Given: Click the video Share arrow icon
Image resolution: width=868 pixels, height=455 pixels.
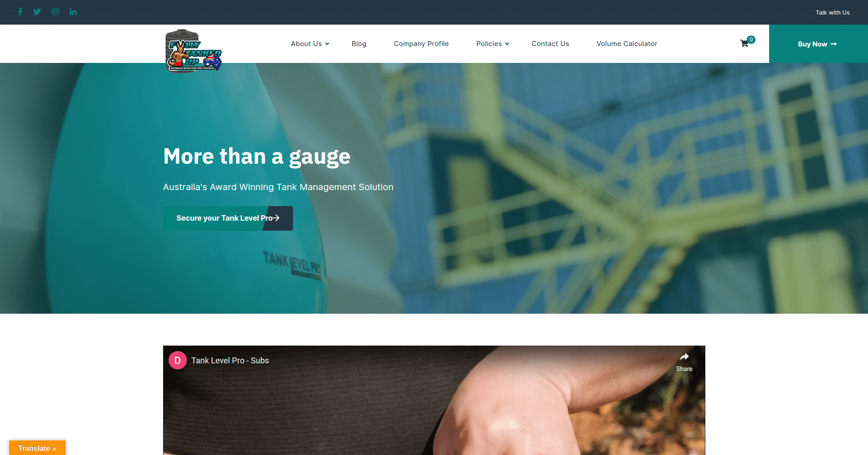Looking at the screenshot, I should coord(684,357).
